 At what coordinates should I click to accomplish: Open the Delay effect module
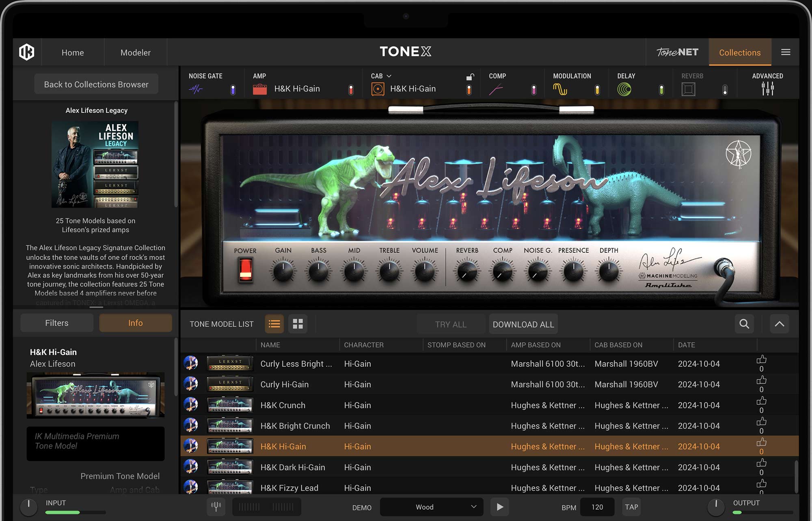click(x=624, y=88)
